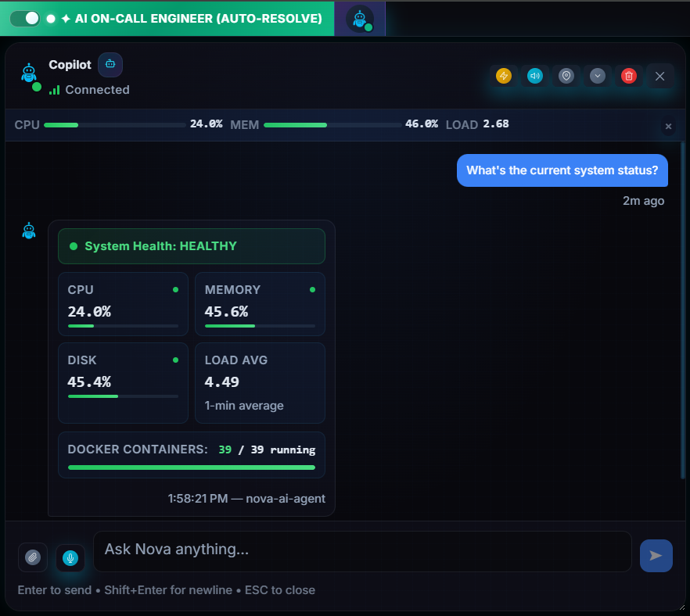Image resolution: width=690 pixels, height=616 pixels.
Task: Focus the Ask Nova anything input field
Action: [361, 551]
